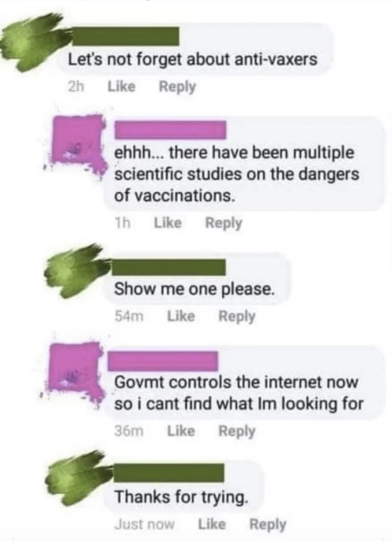The width and height of the screenshot is (392, 541).
Task: Click the "Just now" timestamp on last comment
Action: click(144, 525)
